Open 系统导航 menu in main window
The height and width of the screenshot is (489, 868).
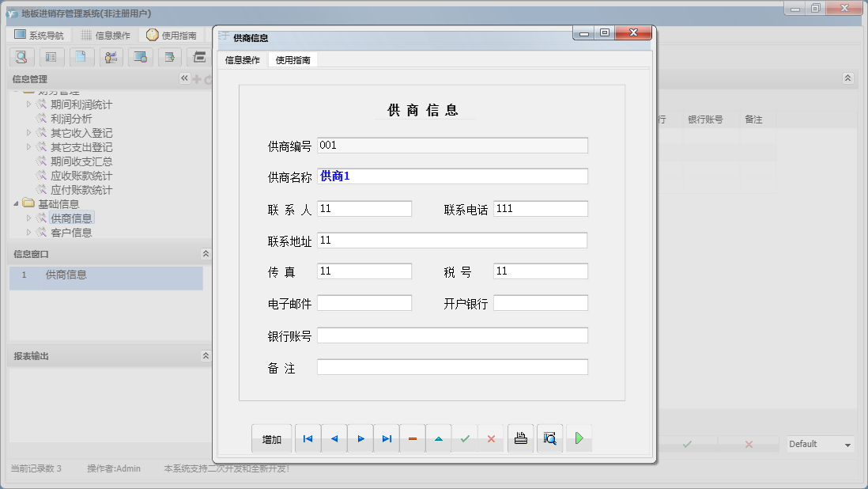click(40, 35)
